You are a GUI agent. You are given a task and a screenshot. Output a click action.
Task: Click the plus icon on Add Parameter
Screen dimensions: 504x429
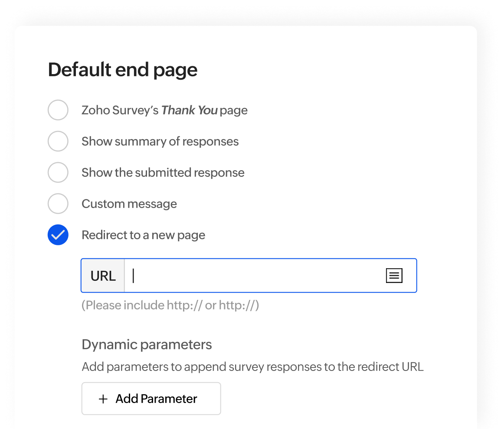(x=103, y=399)
